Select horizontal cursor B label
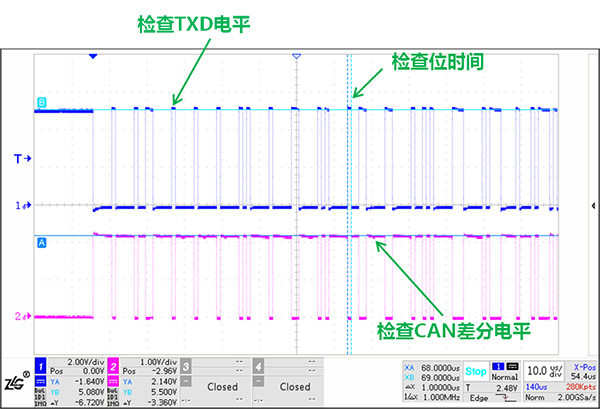The height and width of the screenshot is (409, 600). (41, 103)
